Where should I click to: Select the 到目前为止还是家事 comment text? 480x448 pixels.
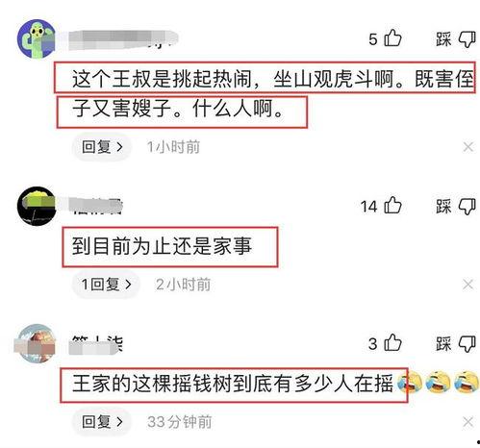coord(162,246)
